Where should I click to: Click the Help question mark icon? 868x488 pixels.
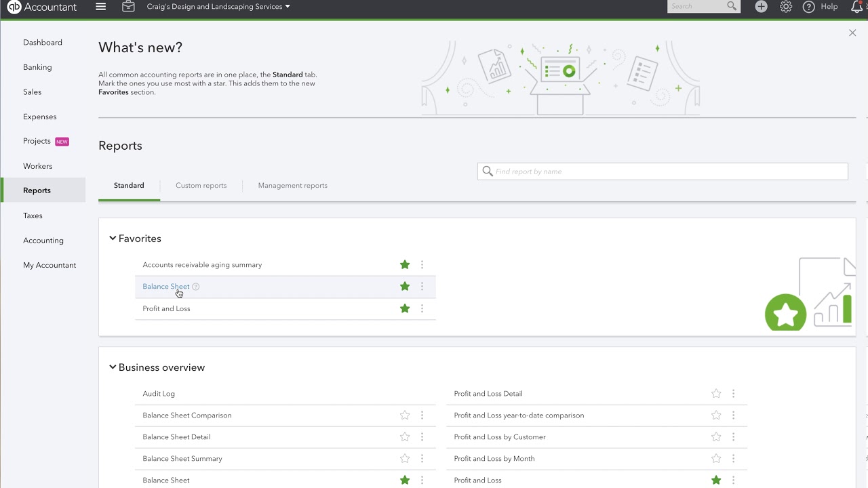808,7
